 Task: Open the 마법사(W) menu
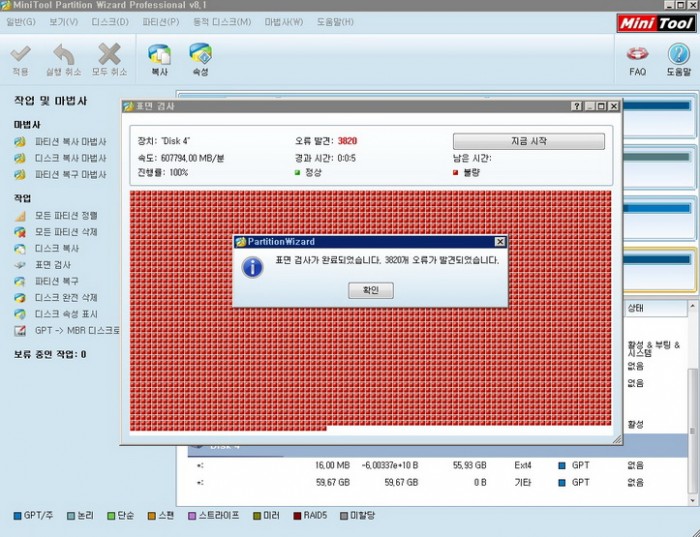pyautogui.click(x=283, y=22)
